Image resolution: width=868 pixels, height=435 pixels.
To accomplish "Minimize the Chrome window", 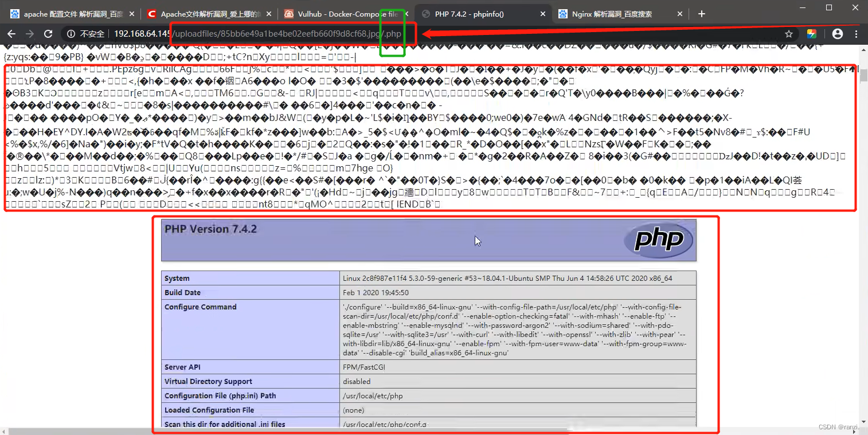I will (801, 7).
